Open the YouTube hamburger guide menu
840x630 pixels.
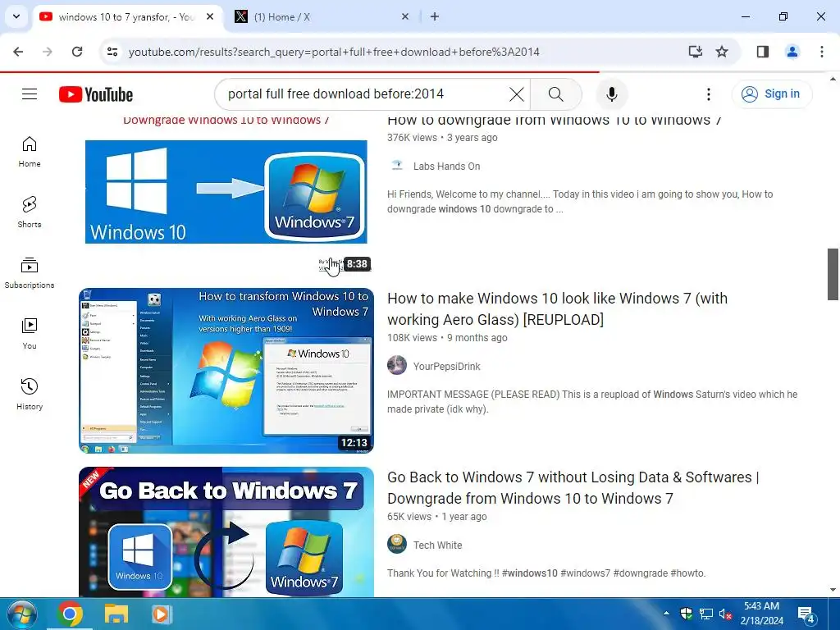tap(30, 94)
